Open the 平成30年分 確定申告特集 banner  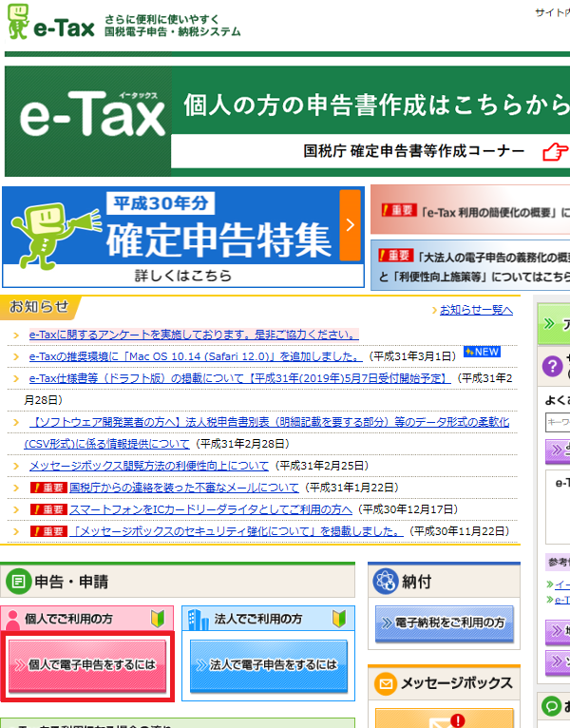183,238
